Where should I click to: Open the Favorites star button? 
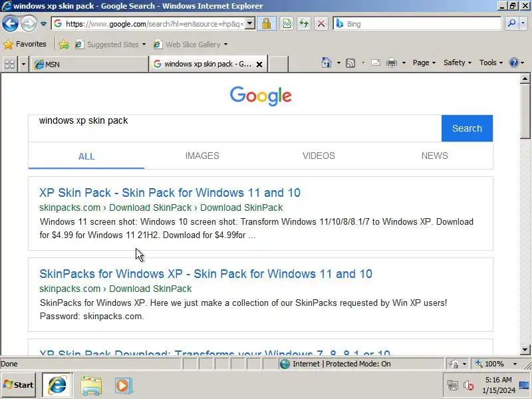pos(25,44)
